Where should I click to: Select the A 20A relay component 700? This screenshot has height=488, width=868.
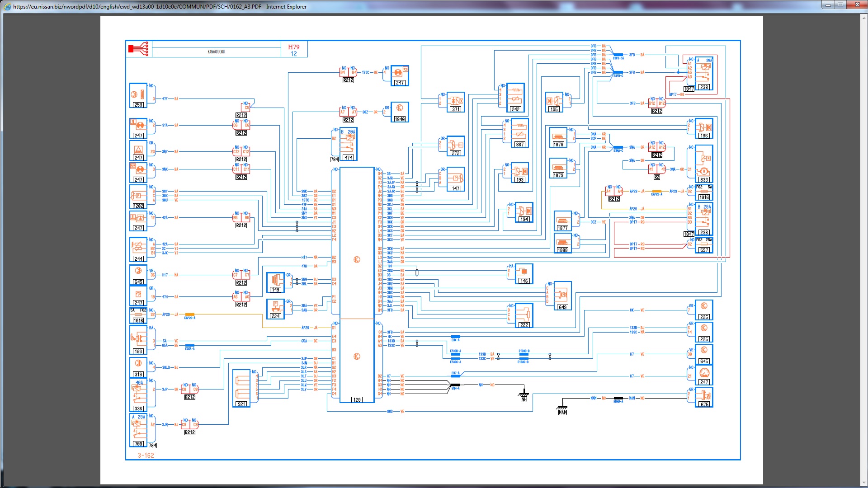point(138,430)
